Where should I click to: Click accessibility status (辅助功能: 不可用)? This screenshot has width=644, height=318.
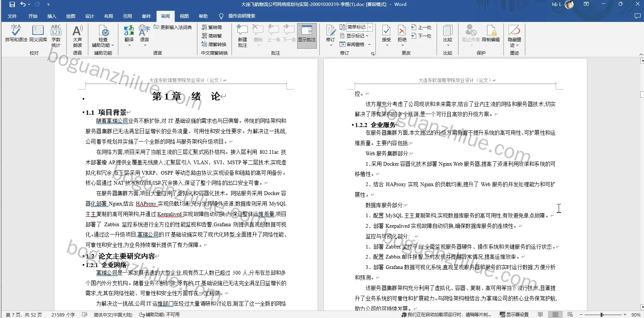[x=160, y=315]
